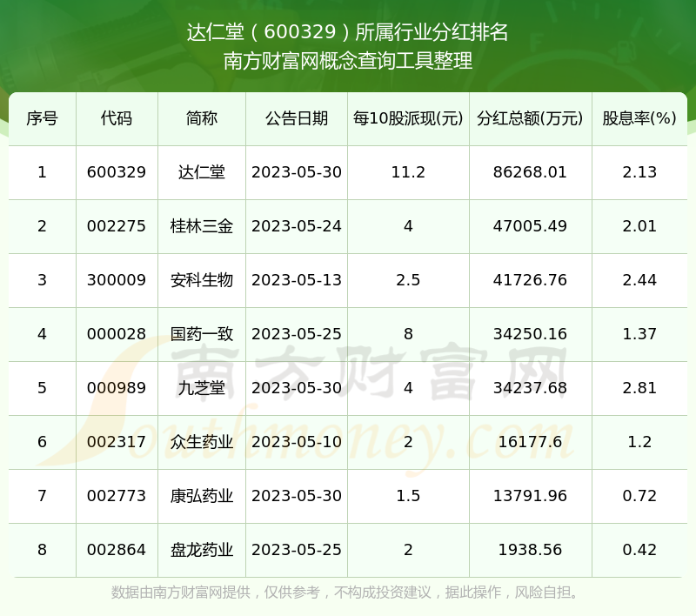The width and height of the screenshot is (696, 616).
Task: Select stock code 600329
Action: (117, 172)
